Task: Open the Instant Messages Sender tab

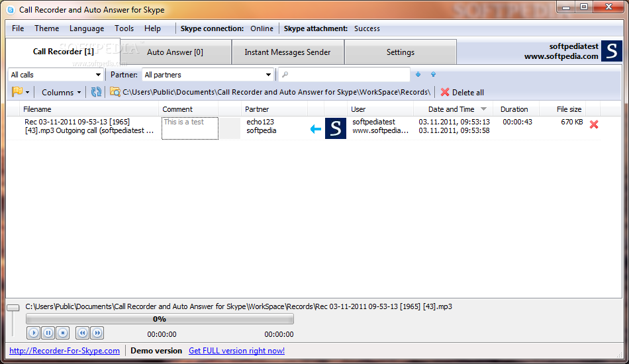Action: click(x=287, y=52)
